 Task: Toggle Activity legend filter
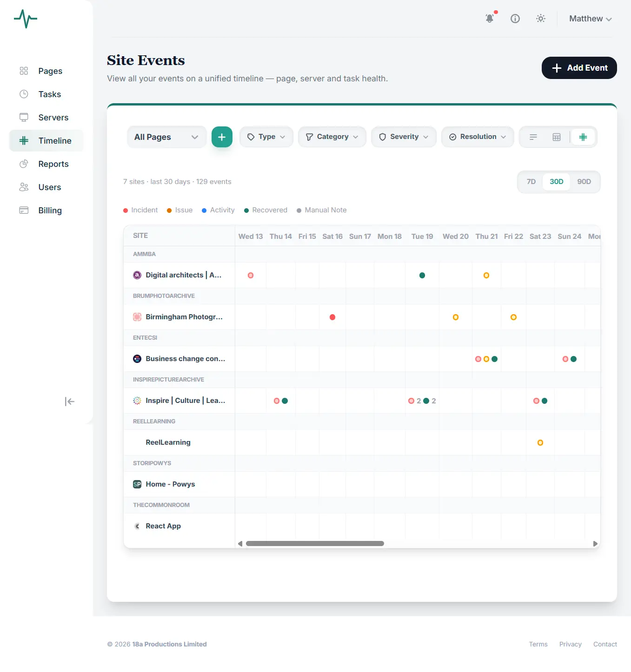tap(218, 210)
